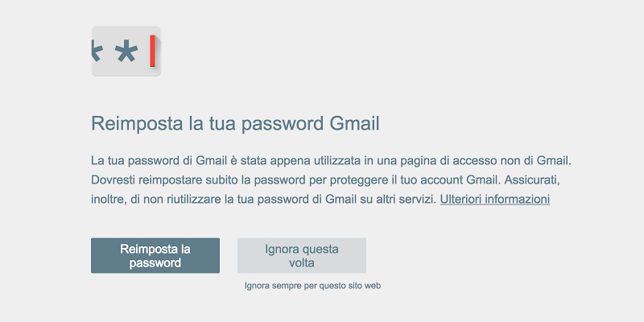Viewport: 644px width, 322px height.
Task: Click the sentence starting 'Dovresti reimpostare subito'
Action: point(294,180)
